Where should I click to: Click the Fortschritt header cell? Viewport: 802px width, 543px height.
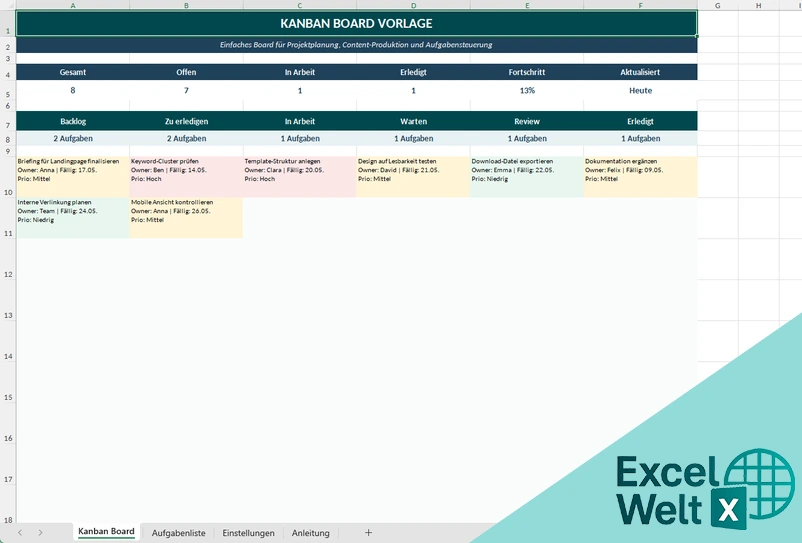click(527, 72)
